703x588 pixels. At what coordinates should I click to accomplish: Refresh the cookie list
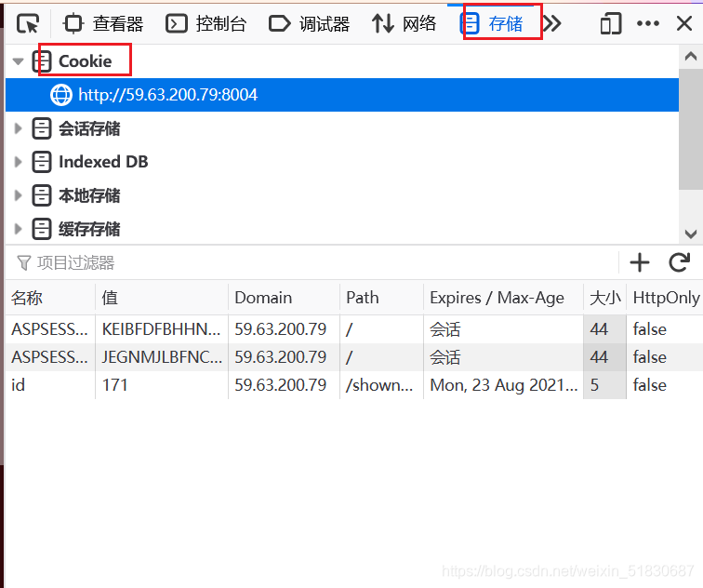[679, 262]
